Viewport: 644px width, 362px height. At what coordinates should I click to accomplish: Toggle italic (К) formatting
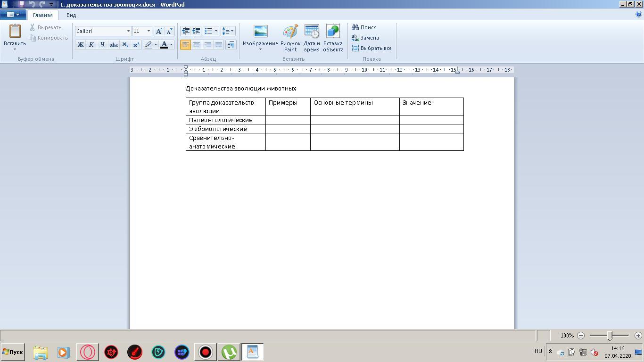pos(91,45)
